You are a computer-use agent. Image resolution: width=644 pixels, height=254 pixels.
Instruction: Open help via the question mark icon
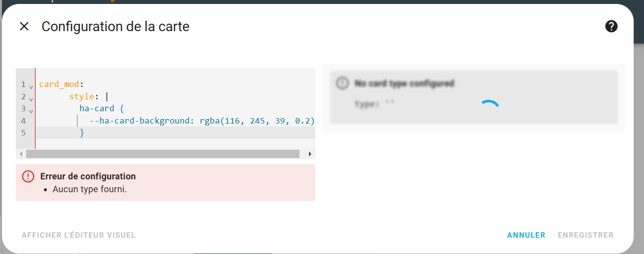click(x=611, y=27)
